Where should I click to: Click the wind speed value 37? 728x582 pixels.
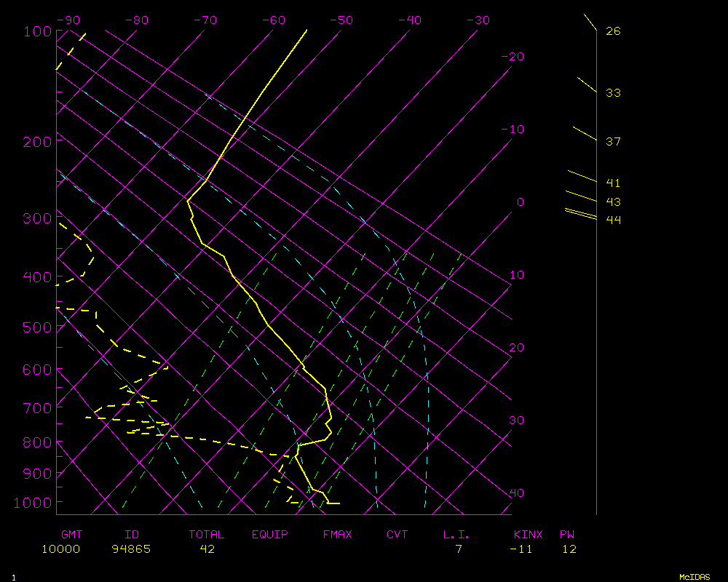point(613,142)
